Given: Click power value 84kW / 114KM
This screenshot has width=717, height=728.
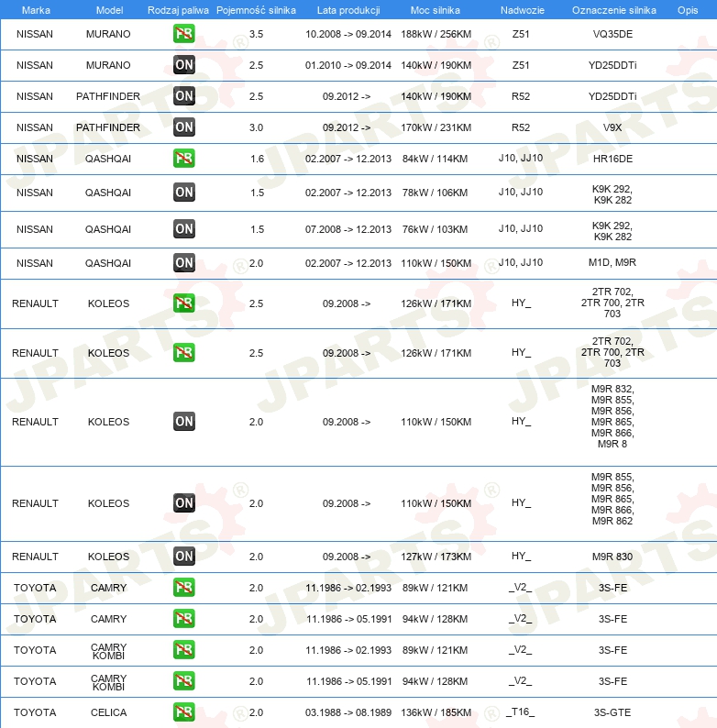Looking at the screenshot, I should point(436,159).
